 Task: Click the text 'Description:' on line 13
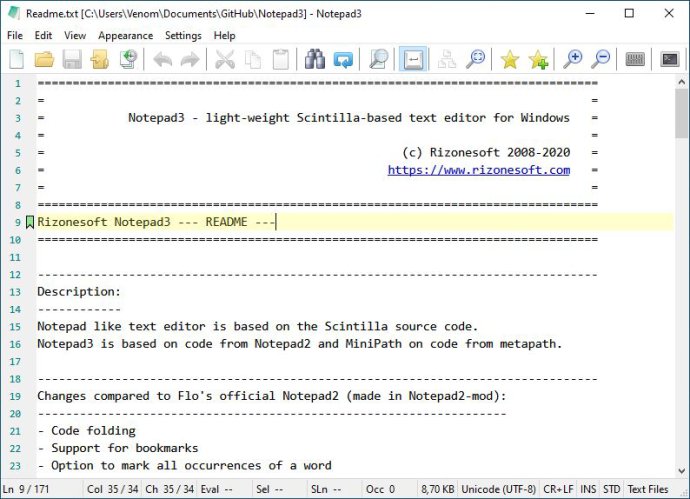click(x=79, y=292)
